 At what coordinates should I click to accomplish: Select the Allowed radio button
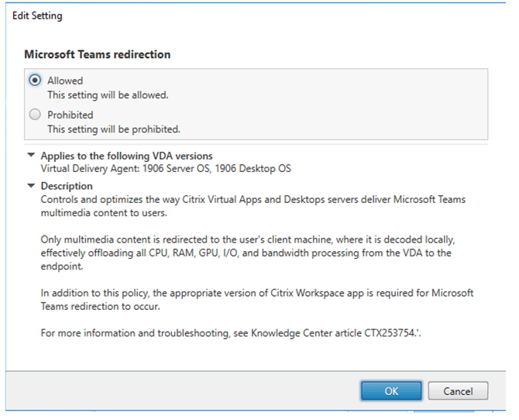pos(35,81)
